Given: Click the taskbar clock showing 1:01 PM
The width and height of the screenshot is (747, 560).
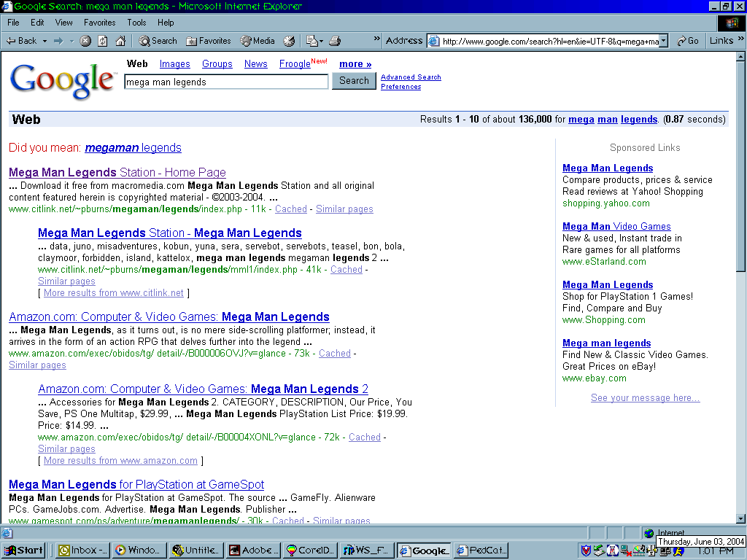Looking at the screenshot, I should 715,551.
